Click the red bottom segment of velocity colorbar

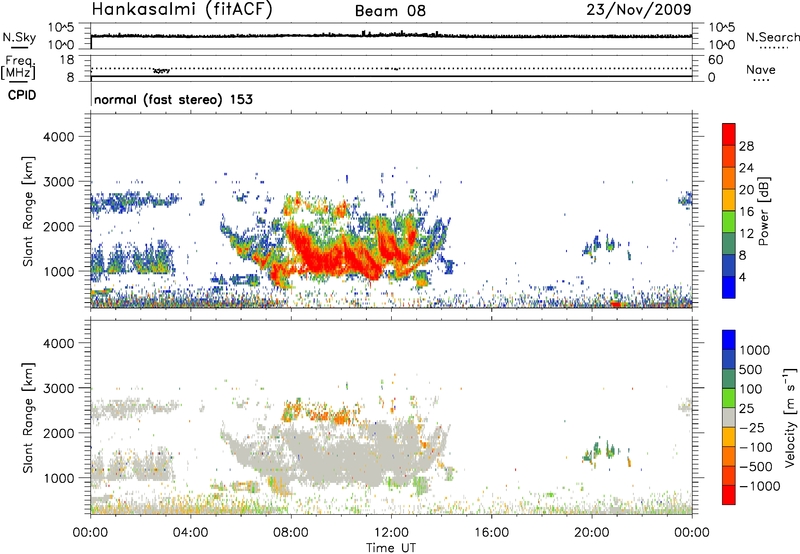(x=729, y=495)
